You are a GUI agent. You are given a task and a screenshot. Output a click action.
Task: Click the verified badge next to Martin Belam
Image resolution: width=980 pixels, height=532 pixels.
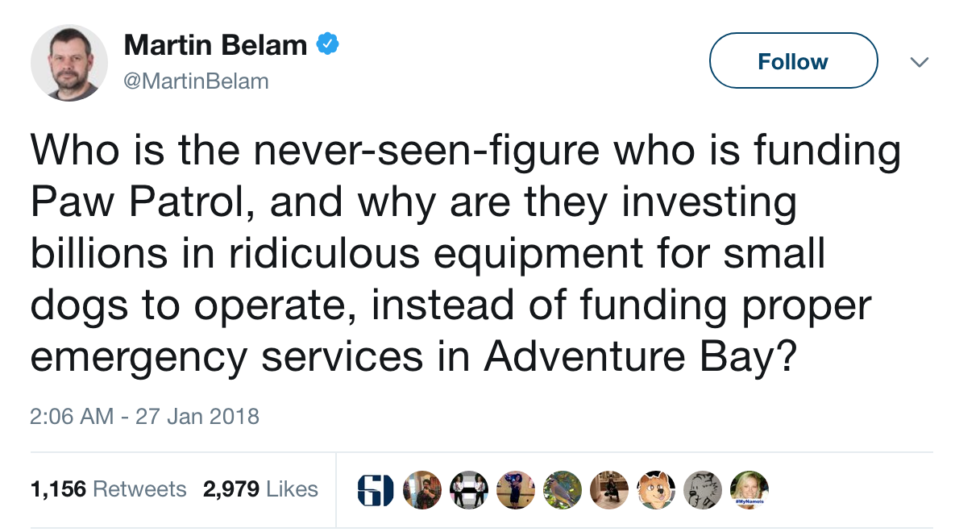329,44
